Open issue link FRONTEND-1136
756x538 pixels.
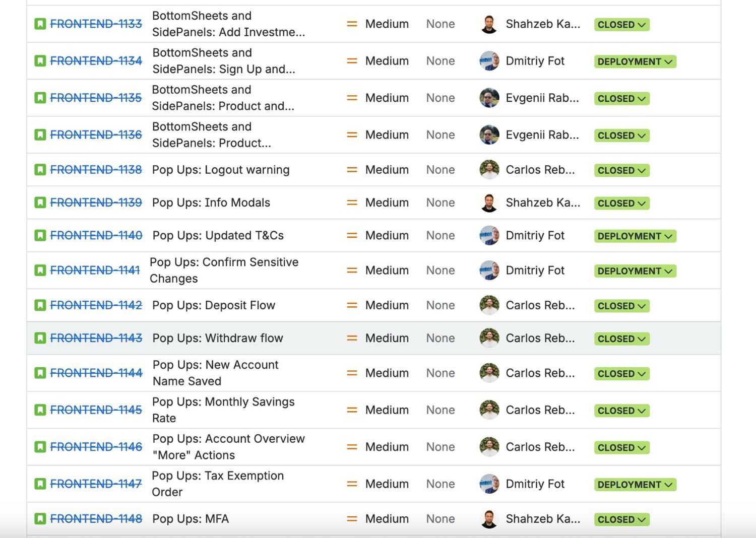(96, 135)
